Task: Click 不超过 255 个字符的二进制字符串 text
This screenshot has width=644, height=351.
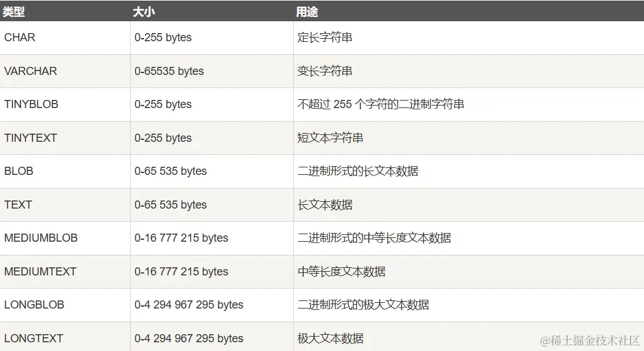Action: click(x=381, y=104)
